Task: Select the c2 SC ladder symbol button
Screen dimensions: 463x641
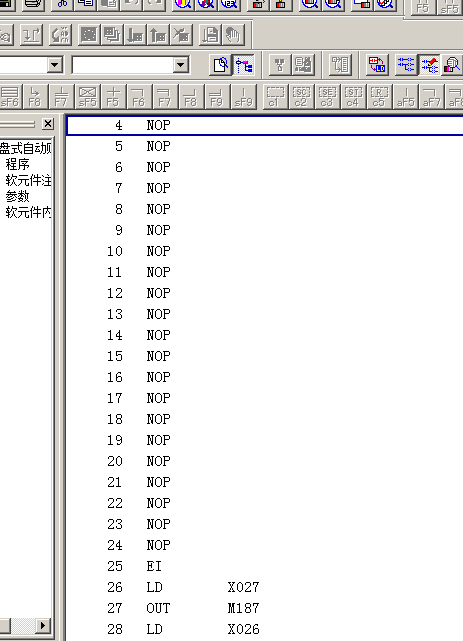Action: [x=301, y=97]
